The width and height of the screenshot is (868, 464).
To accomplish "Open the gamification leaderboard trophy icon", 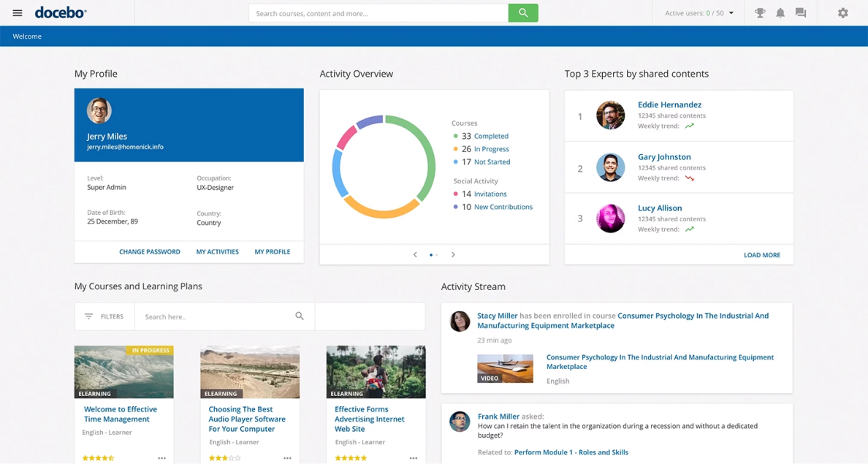I will tap(760, 12).
